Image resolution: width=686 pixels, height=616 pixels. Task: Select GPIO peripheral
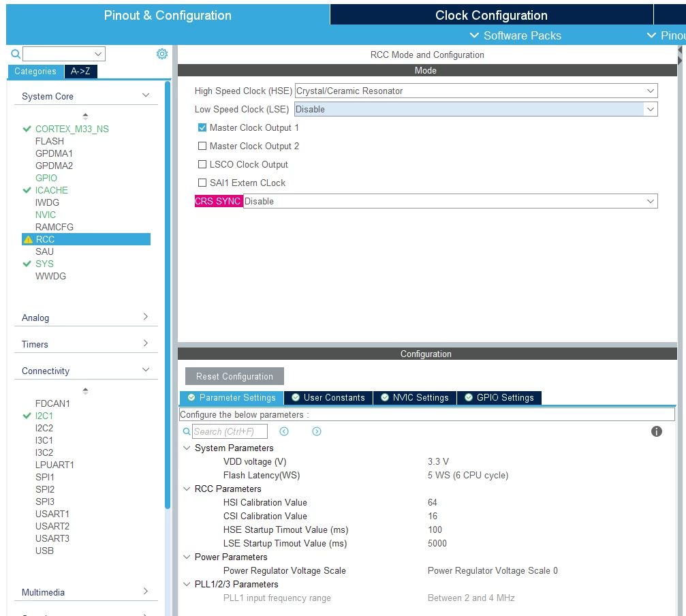tap(46, 178)
